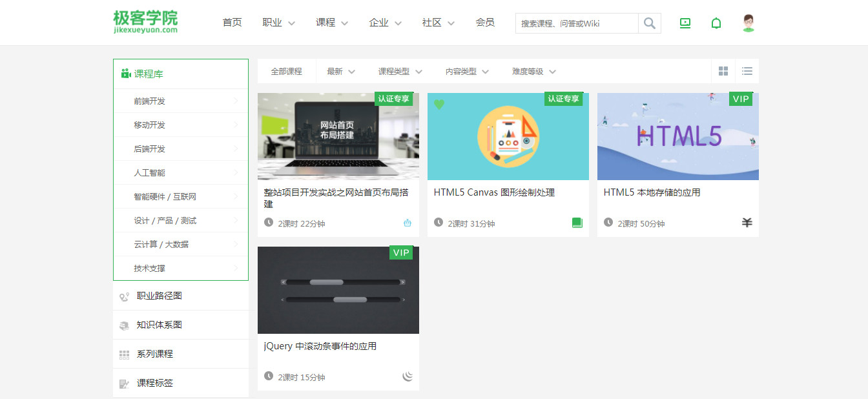Click the HTML5 purple text thumbnail
868x399 pixels.
678,136
